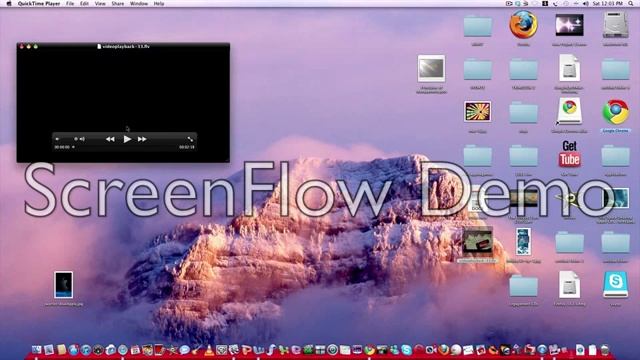Open VLC cone icon in the Dock
Screen dimensions: 640x360
[x=209, y=350]
